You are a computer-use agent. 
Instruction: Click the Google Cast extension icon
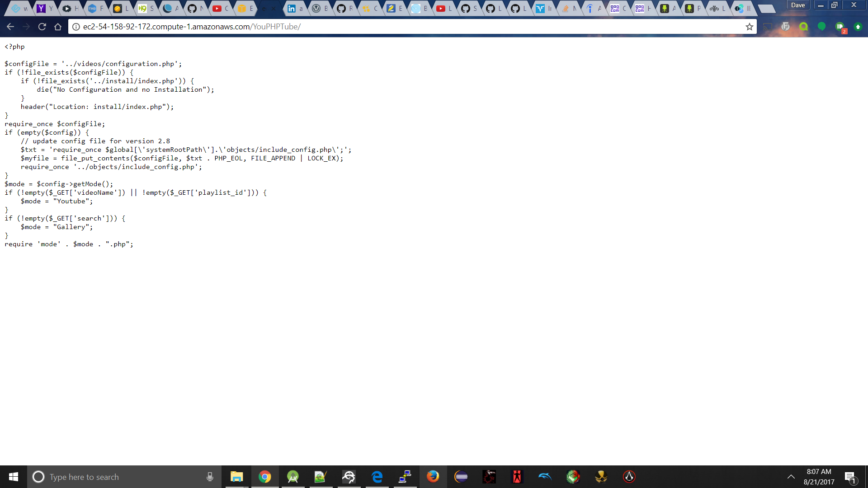tap(768, 27)
